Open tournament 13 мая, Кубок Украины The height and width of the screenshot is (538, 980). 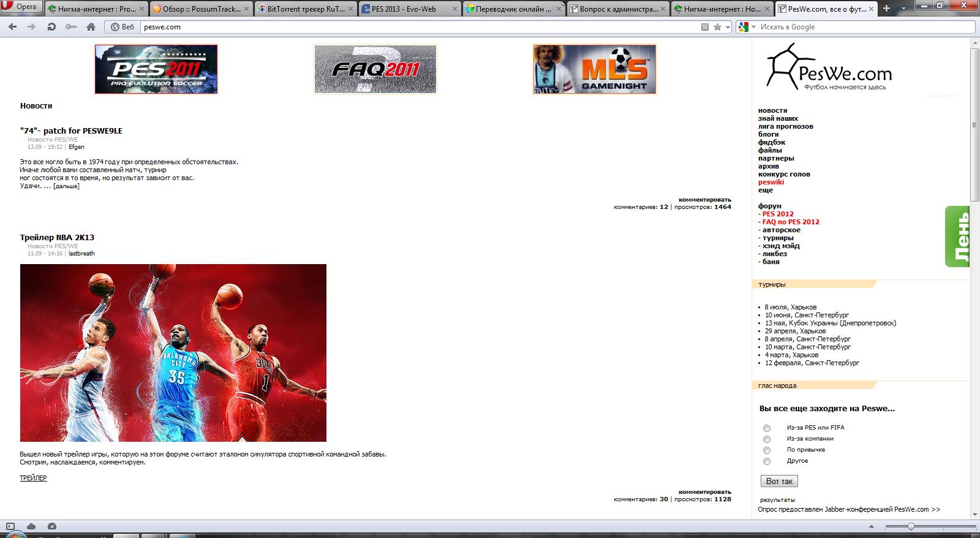[x=830, y=323]
